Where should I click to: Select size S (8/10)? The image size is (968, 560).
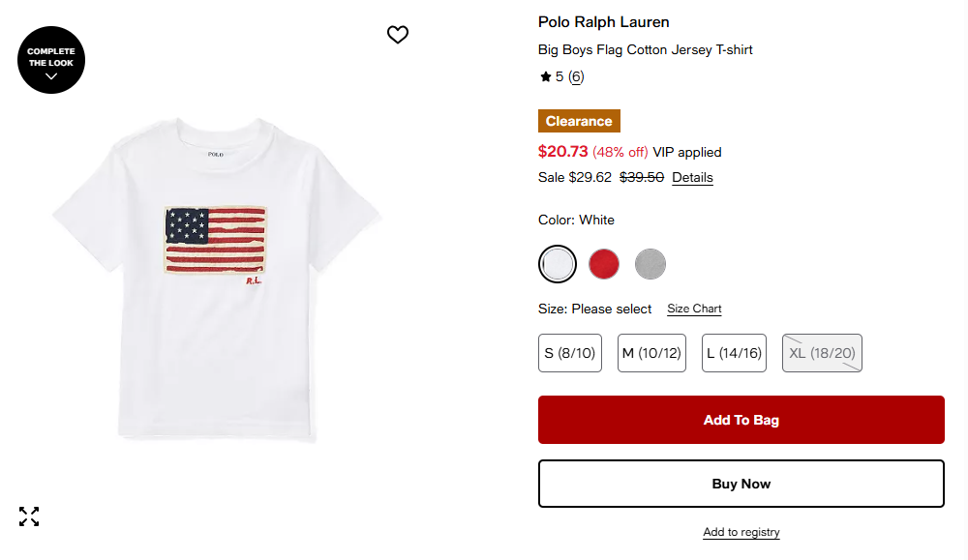[570, 353]
